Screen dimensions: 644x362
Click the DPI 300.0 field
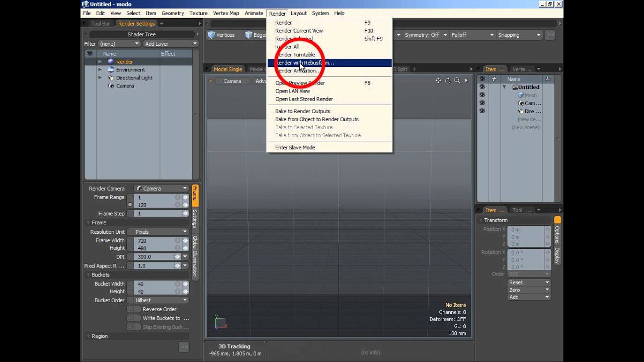(155, 256)
